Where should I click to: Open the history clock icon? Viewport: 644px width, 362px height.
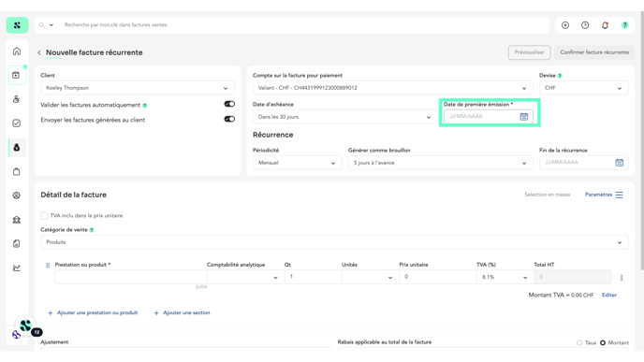[585, 25]
